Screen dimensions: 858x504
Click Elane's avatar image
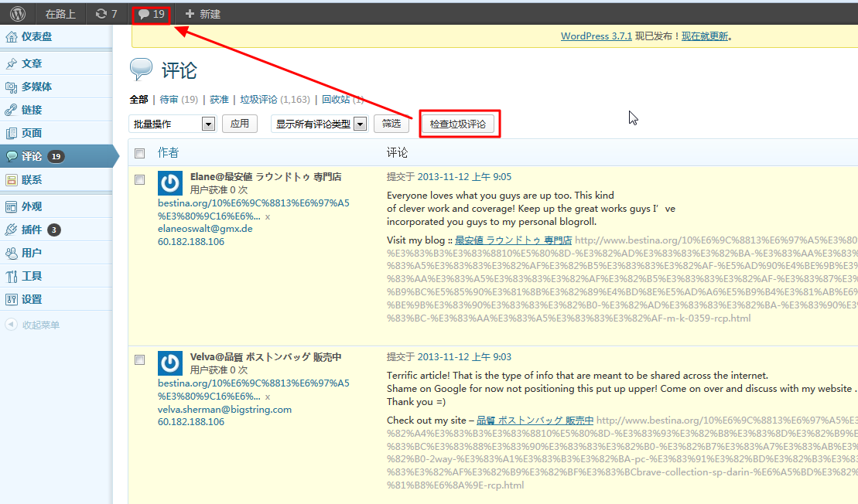coord(170,183)
